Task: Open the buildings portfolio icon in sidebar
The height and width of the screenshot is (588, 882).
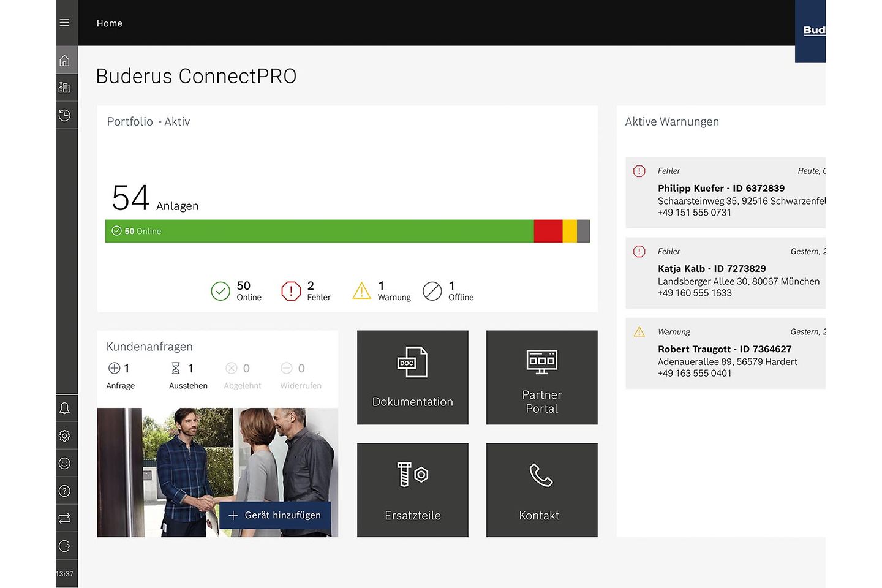Action: 64,88
